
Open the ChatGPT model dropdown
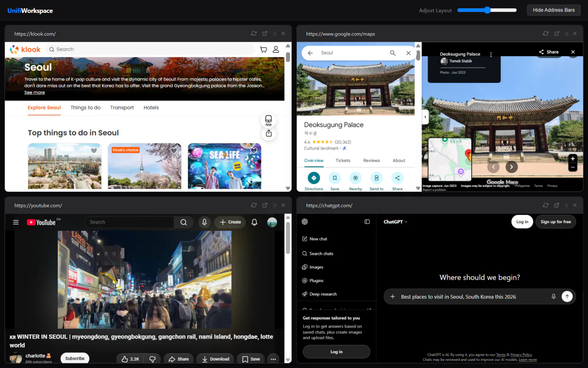[x=396, y=222]
